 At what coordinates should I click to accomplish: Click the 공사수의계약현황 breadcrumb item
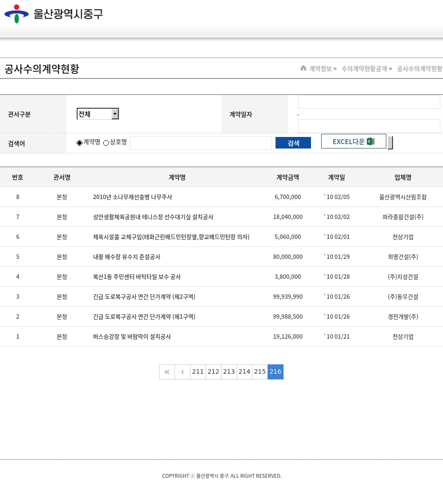point(420,69)
